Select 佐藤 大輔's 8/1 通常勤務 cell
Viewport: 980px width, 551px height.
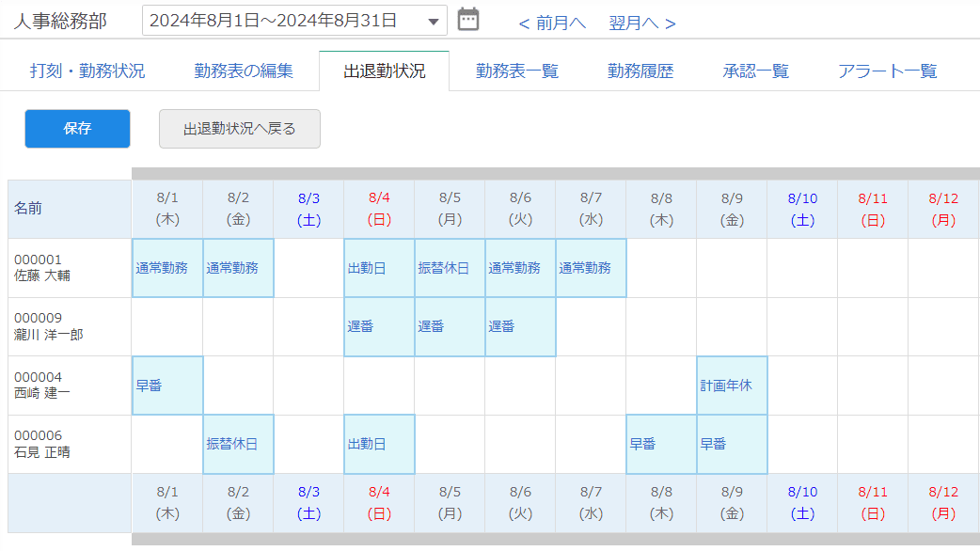click(x=167, y=268)
